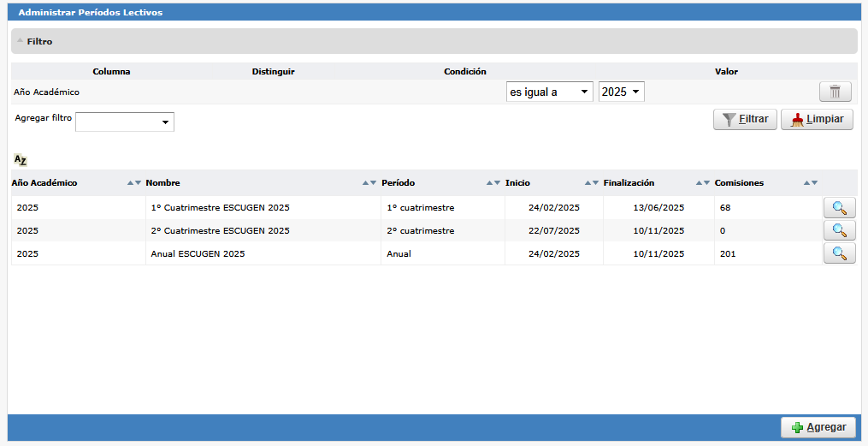View details of 1° Cuatrimestre ESCUGEN 2025
The width and height of the screenshot is (868, 446).
(x=839, y=208)
